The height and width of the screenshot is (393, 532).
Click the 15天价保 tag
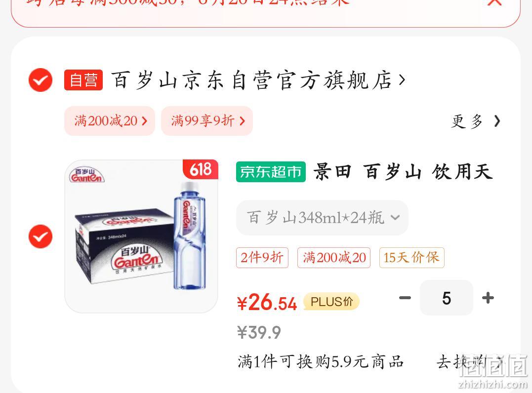(411, 258)
